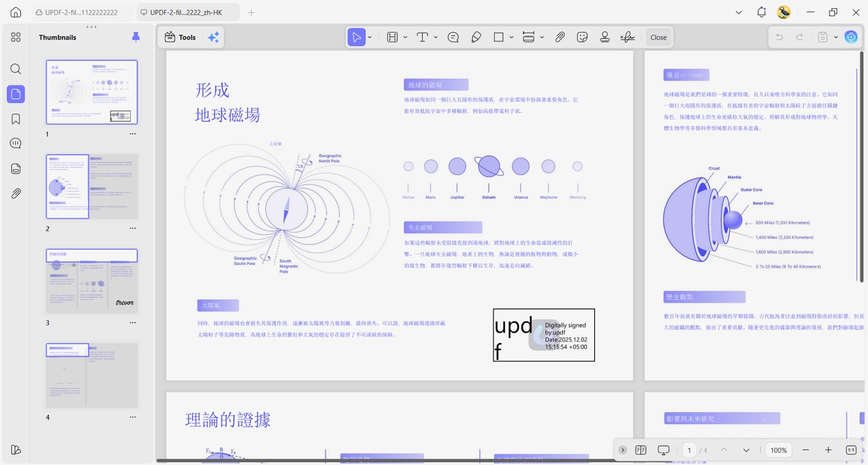Select the sticky note comment tool
The width and height of the screenshot is (868, 465).
(x=453, y=37)
